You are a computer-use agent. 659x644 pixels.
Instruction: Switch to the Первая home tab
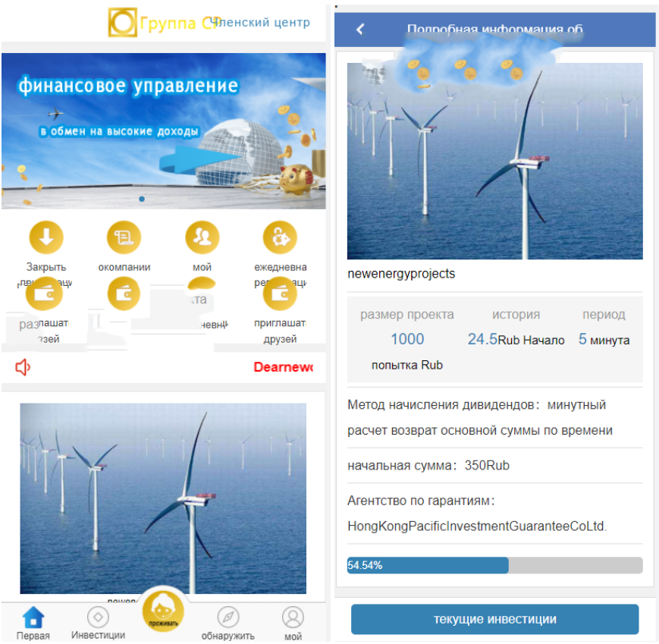[x=33, y=622]
